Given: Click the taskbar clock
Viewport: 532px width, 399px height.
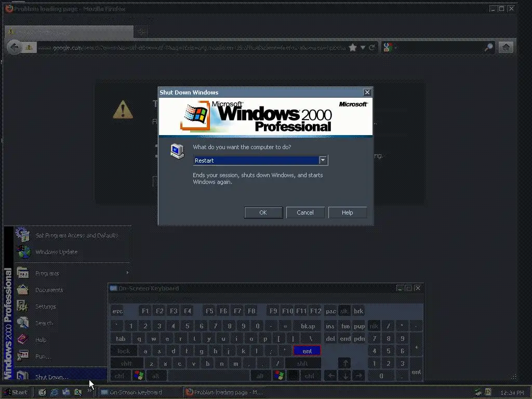Looking at the screenshot, I should tap(512, 393).
